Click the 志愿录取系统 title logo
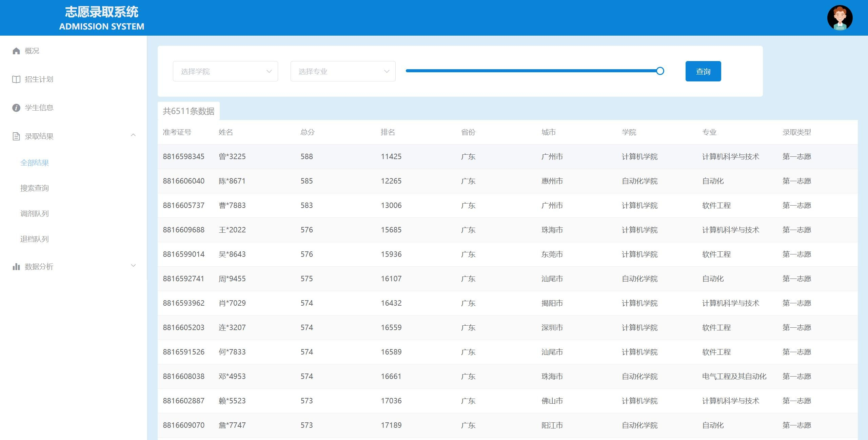The height and width of the screenshot is (440, 868). (x=101, y=18)
